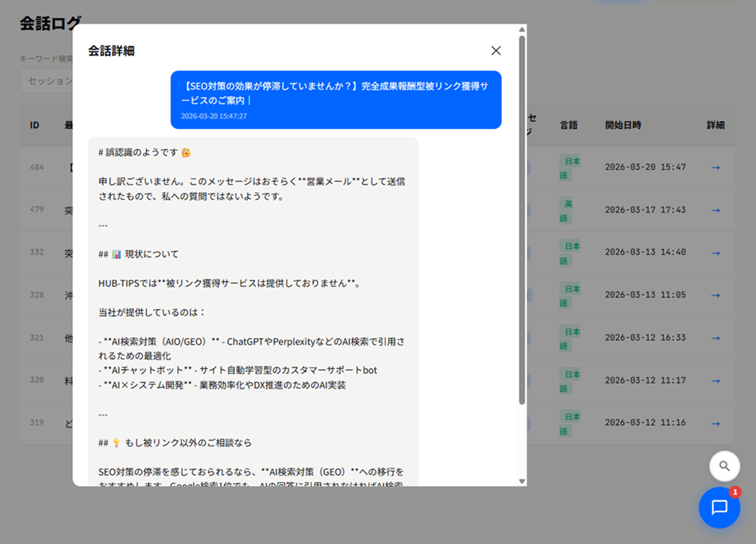Open details arrow for 2026-03-13 14:40 row

716,253
